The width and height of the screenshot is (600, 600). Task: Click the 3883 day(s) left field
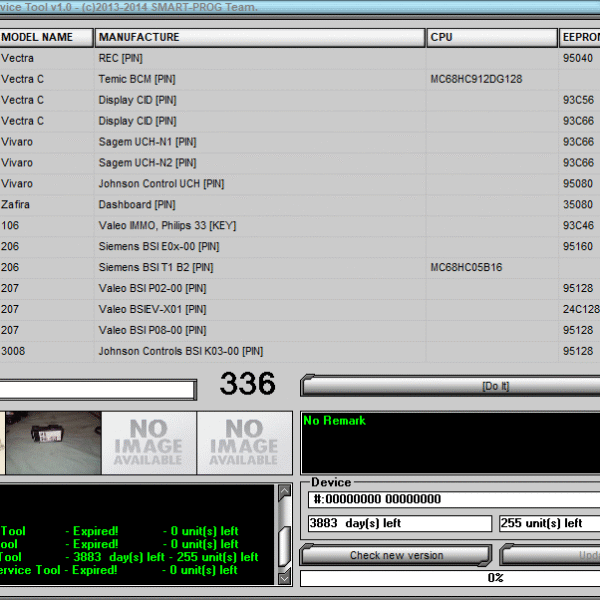coord(399,523)
